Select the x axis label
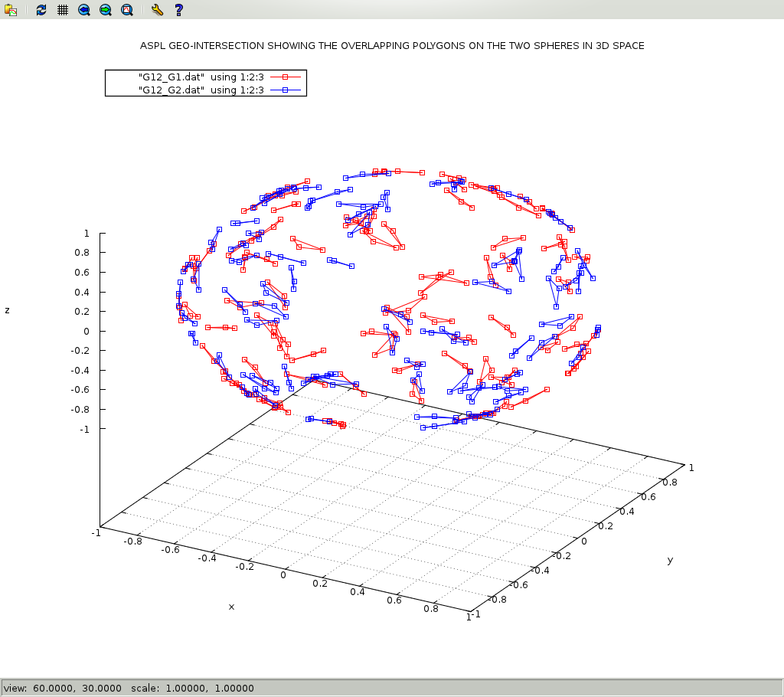The width and height of the screenshot is (784, 697). click(x=231, y=607)
